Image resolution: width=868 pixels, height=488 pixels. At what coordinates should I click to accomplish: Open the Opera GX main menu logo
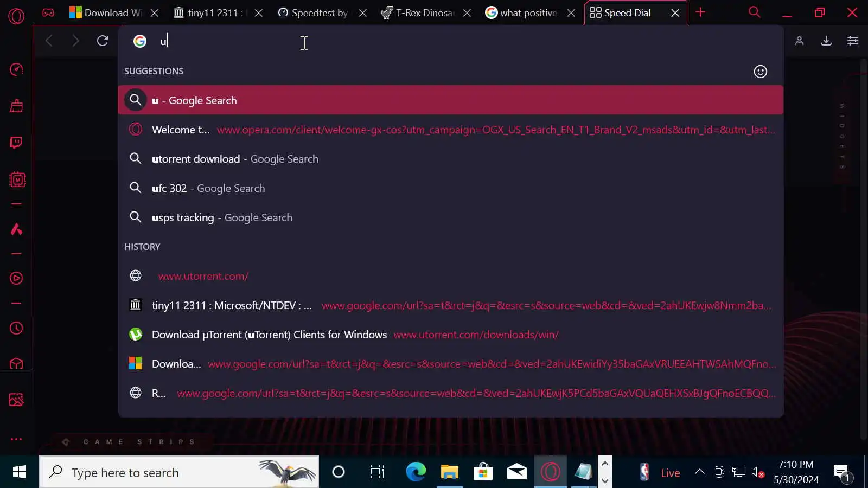click(x=16, y=16)
